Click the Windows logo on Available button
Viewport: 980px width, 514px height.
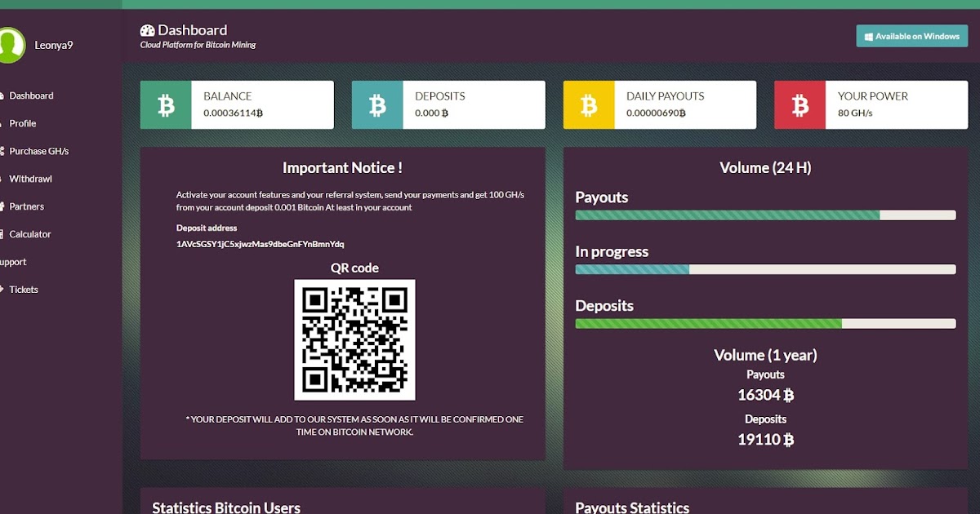869,37
